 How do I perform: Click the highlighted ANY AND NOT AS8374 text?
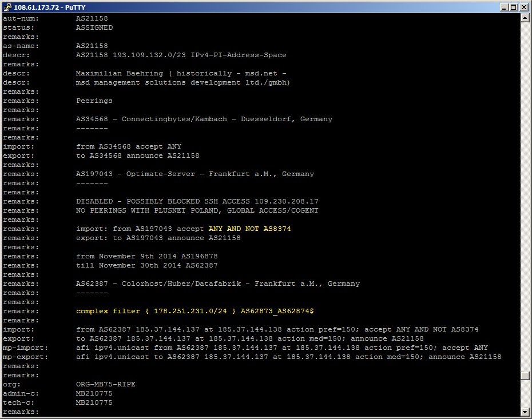(x=252, y=229)
